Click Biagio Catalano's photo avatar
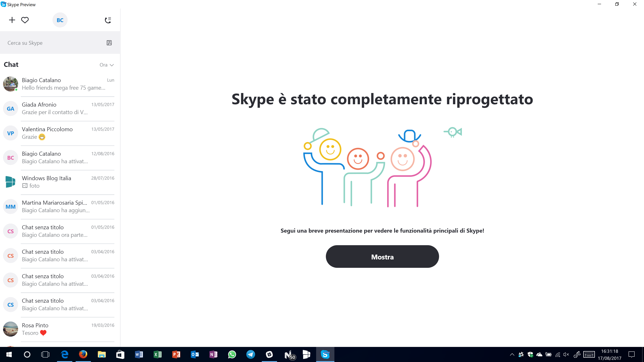The height and width of the screenshot is (362, 644). [x=11, y=84]
